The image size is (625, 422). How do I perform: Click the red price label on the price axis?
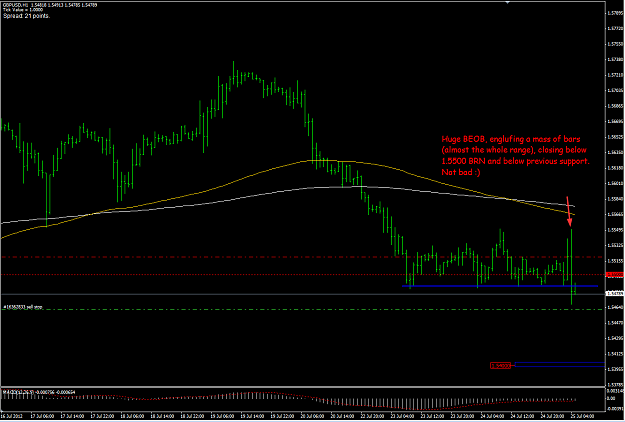(x=614, y=275)
